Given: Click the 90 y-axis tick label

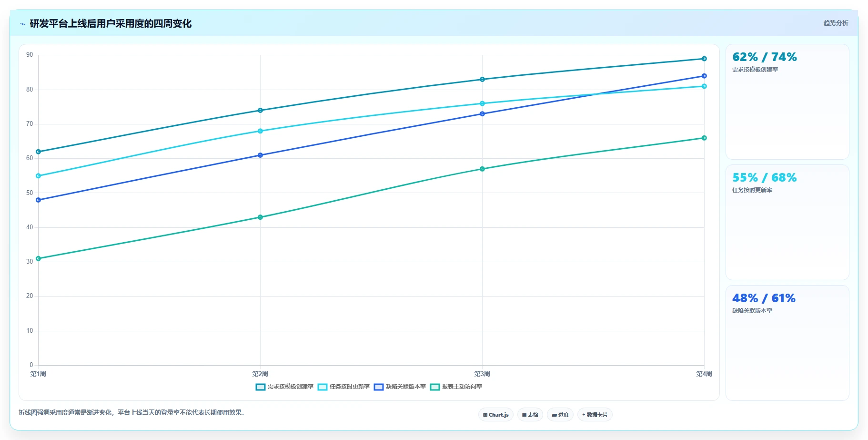Looking at the screenshot, I should [x=30, y=55].
